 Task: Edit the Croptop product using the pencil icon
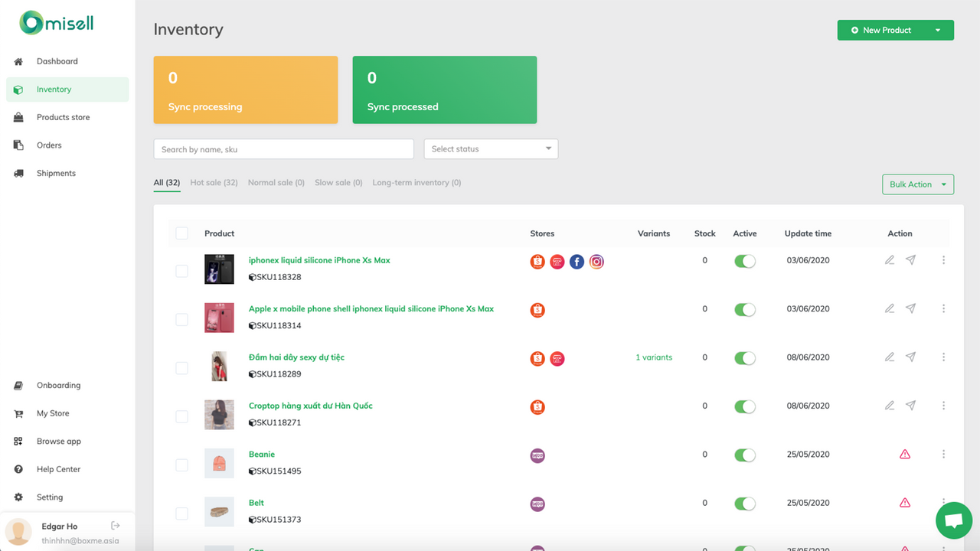coord(889,405)
